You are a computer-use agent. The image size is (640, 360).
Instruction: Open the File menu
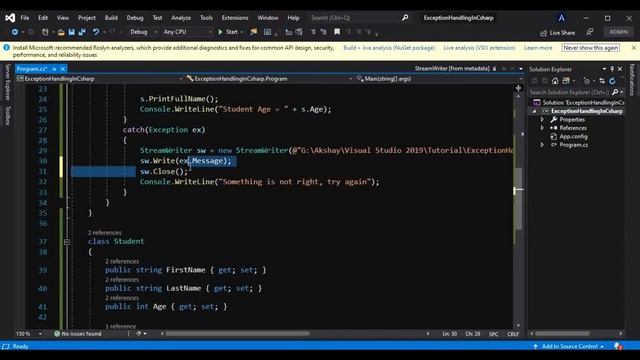pos(25,18)
